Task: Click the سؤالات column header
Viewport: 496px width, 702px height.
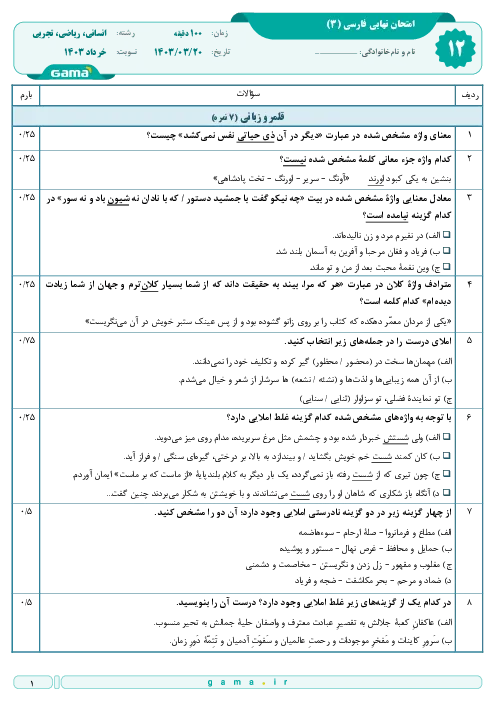Action: tap(248, 94)
